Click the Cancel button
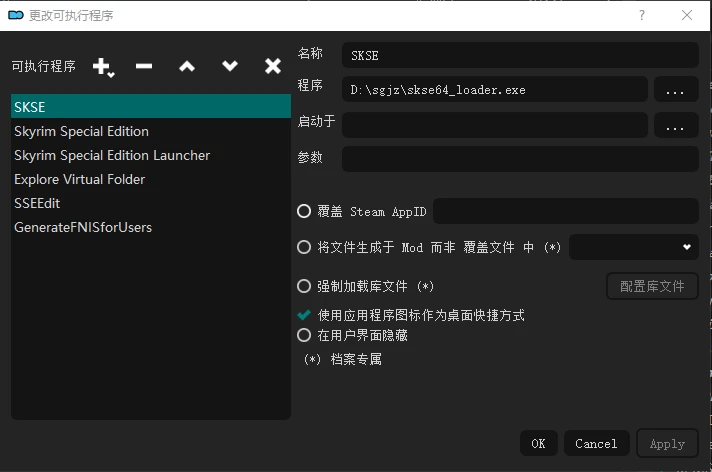The image size is (712, 472). click(596, 443)
